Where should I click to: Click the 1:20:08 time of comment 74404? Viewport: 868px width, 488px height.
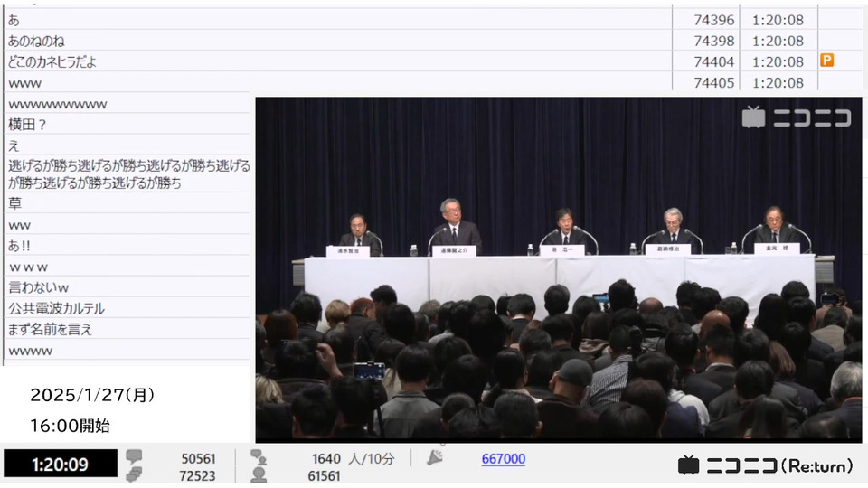(x=778, y=62)
